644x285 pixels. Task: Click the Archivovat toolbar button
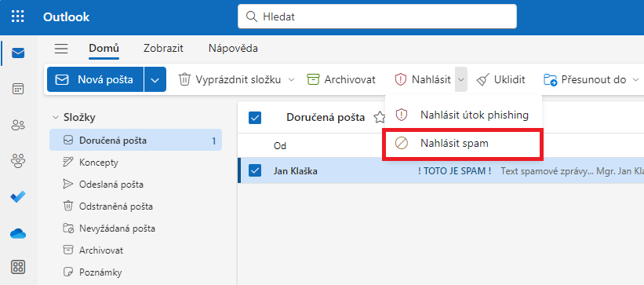[x=341, y=79]
